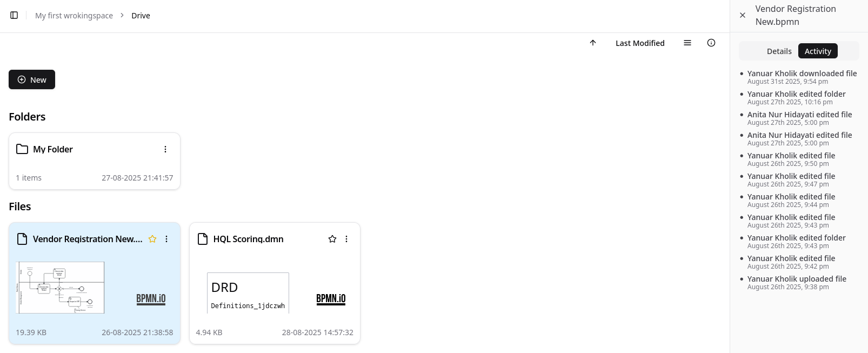The width and height of the screenshot is (868, 353).
Task: Open the My Folder card
Action: pos(53,150)
